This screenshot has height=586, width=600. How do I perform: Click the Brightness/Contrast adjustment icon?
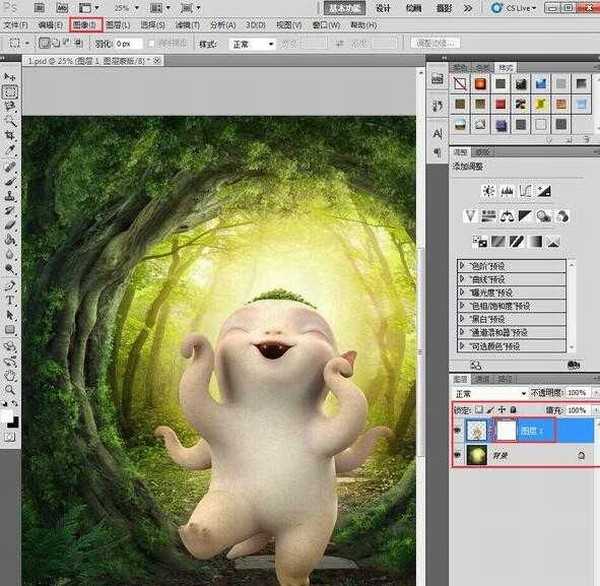click(487, 190)
